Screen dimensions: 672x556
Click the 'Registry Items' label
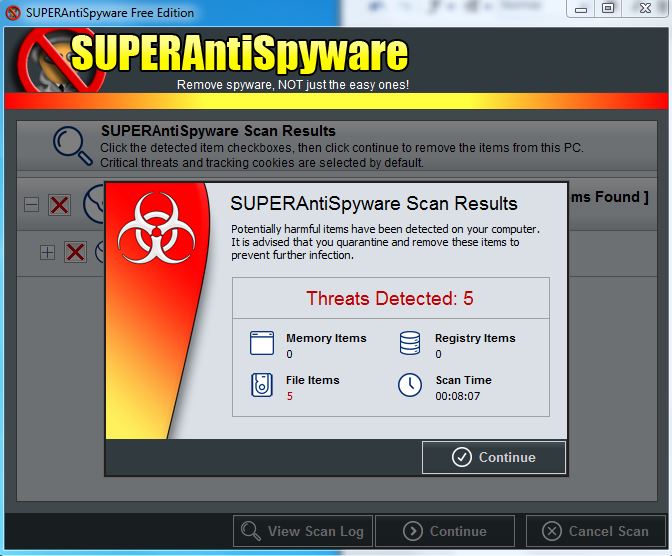click(475, 338)
